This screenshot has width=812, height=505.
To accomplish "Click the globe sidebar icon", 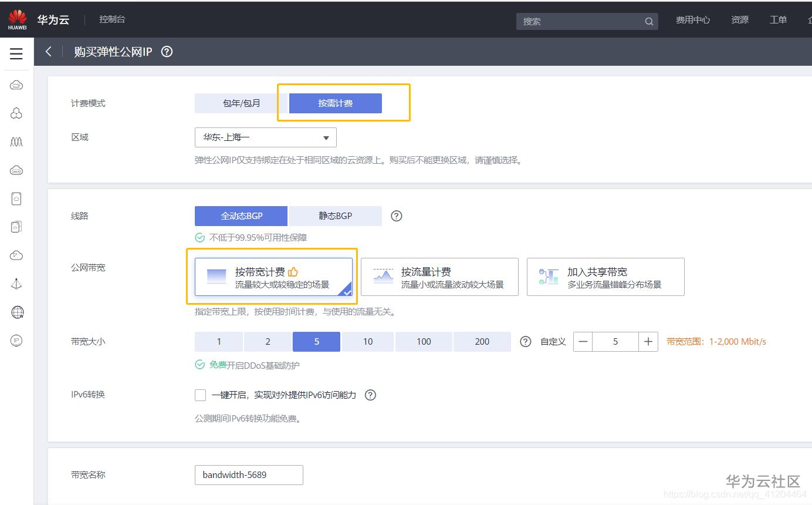I will (x=17, y=312).
